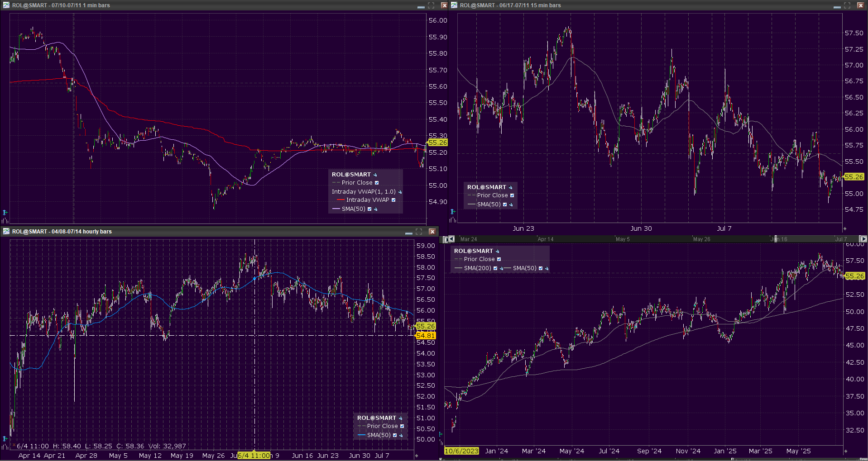868x461 pixels.
Task: Toggle Intraday VWAP checkbox off
Action: (393, 200)
